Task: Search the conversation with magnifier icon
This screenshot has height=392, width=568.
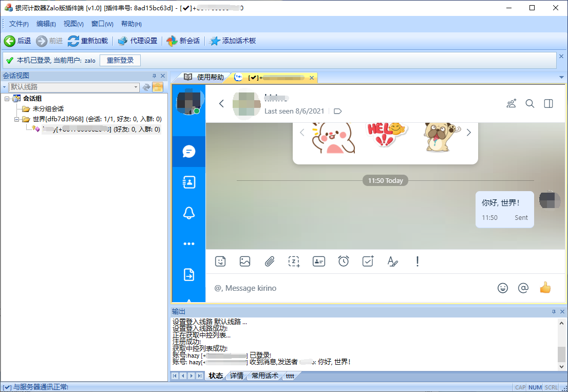Action: 530,104
